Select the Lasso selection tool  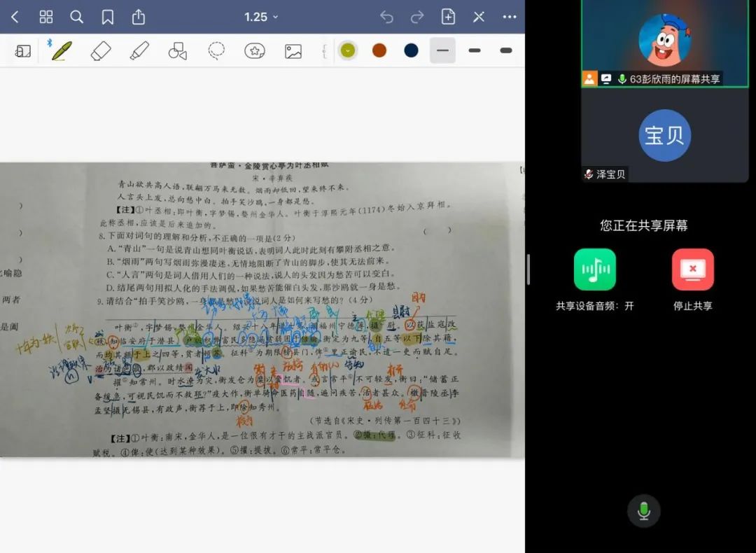pos(216,50)
